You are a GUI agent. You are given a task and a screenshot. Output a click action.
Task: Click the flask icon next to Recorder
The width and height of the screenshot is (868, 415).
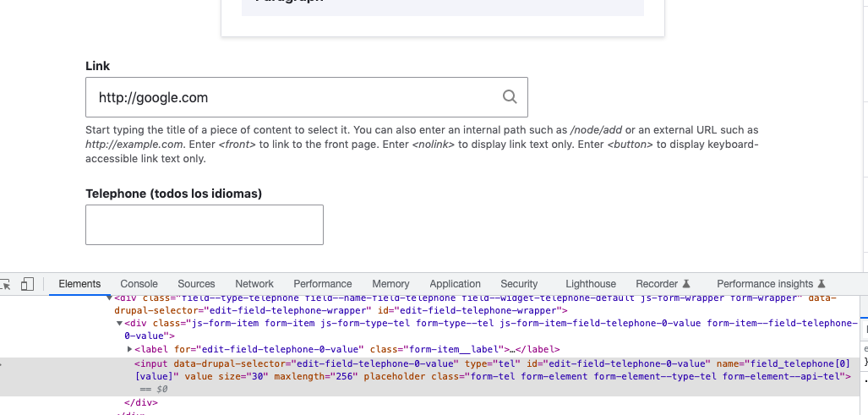pyautogui.click(x=686, y=284)
